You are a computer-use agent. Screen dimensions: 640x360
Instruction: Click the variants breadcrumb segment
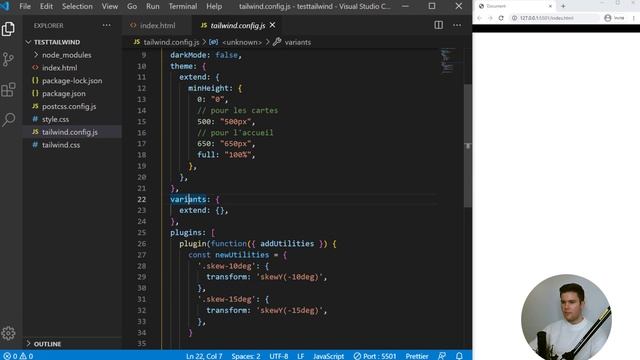298,42
